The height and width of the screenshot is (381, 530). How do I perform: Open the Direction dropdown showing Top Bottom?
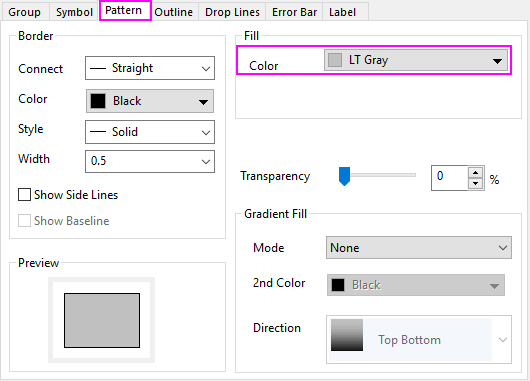click(419, 339)
